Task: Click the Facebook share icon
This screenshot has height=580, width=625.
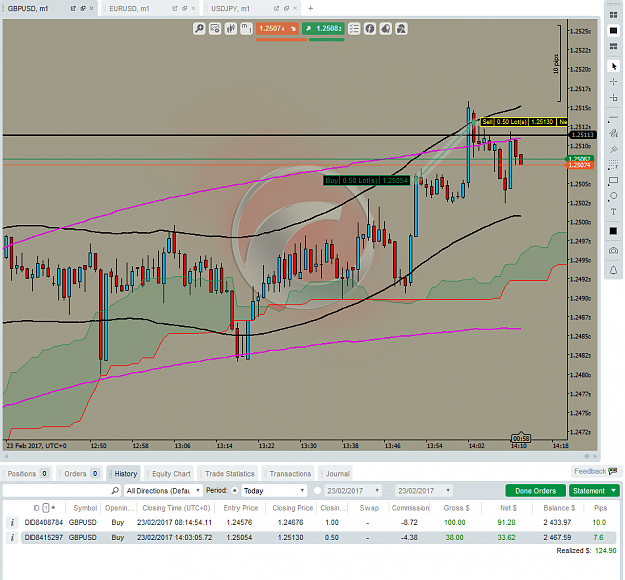Action: 370,29
